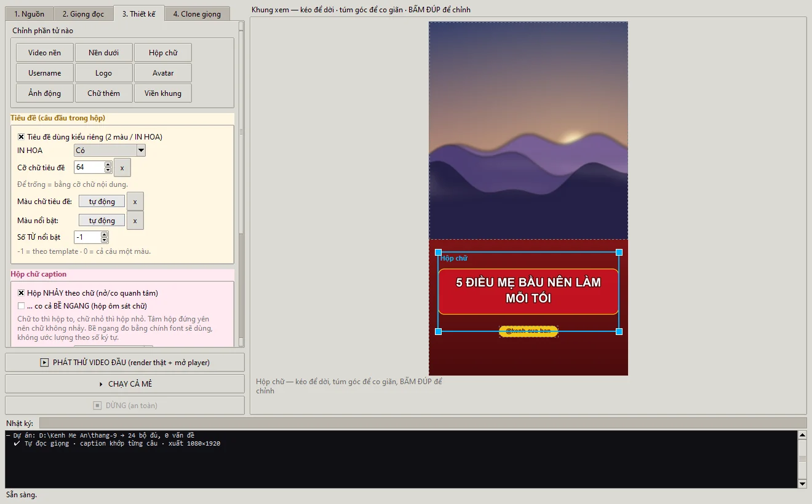Enable 'co cả BỀ NGANG' checkbox
The width and height of the screenshot is (812, 504).
click(x=22, y=306)
